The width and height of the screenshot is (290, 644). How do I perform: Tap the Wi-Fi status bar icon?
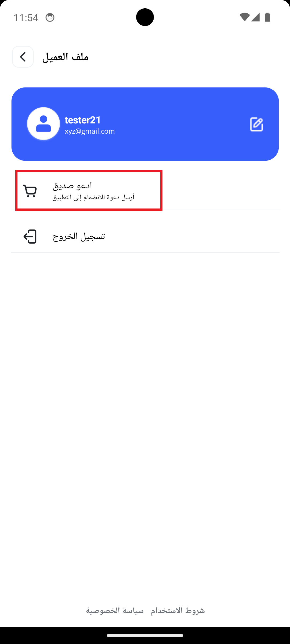tap(244, 17)
